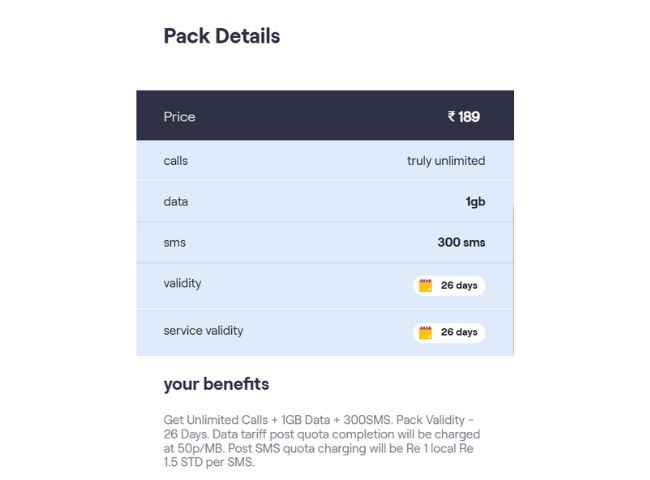Click the calls row label
This screenshot has width=650, height=480.
click(175, 160)
